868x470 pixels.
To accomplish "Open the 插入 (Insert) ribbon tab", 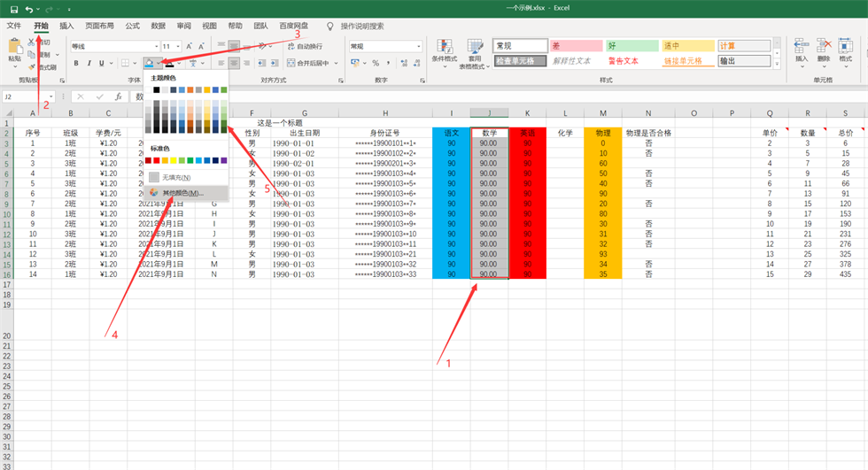I will pos(66,27).
